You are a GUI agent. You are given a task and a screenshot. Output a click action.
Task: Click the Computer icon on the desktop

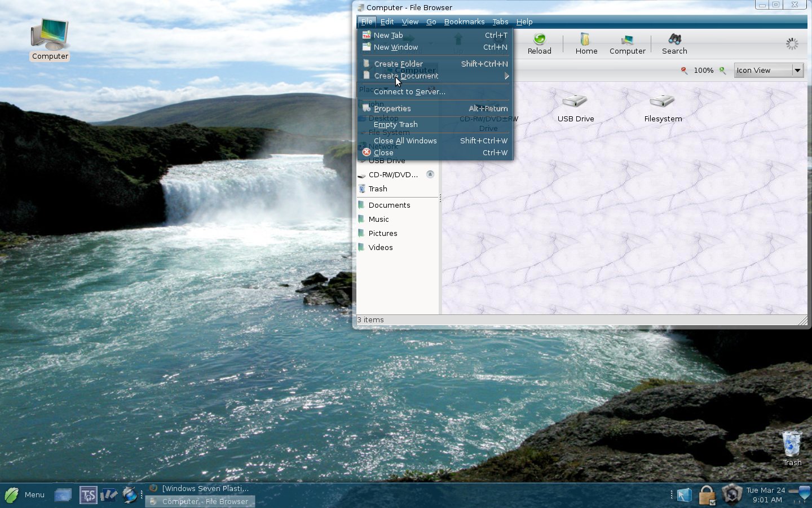[x=50, y=34]
